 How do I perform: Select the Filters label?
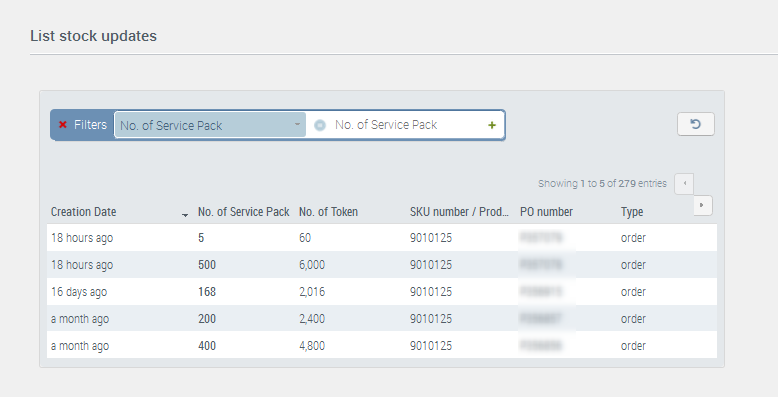(90, 125)
